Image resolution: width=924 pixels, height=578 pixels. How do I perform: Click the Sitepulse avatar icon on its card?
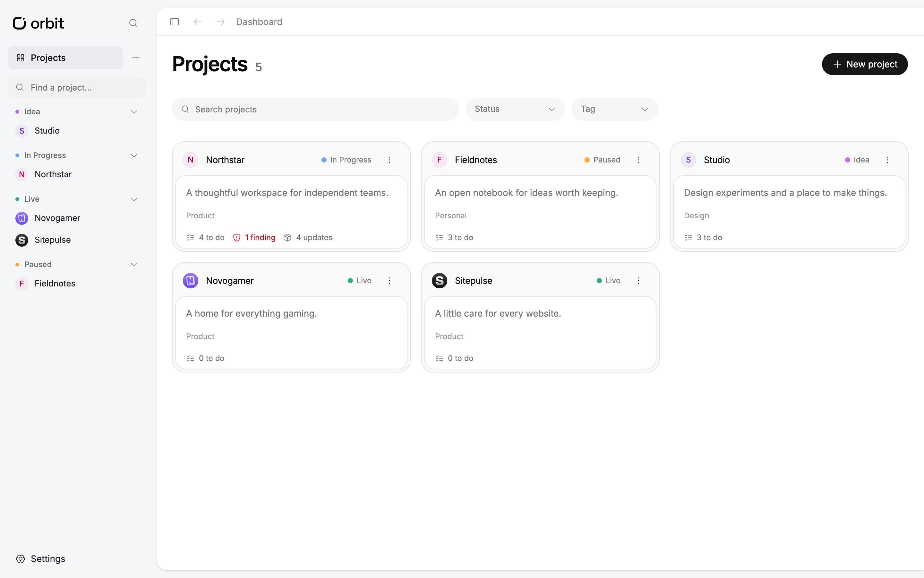click(440, 281)
